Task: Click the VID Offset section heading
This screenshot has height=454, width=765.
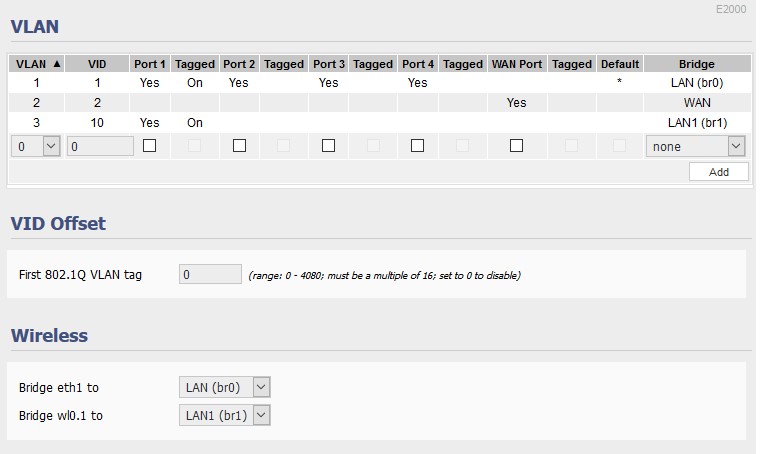Action: coord(58,223)
